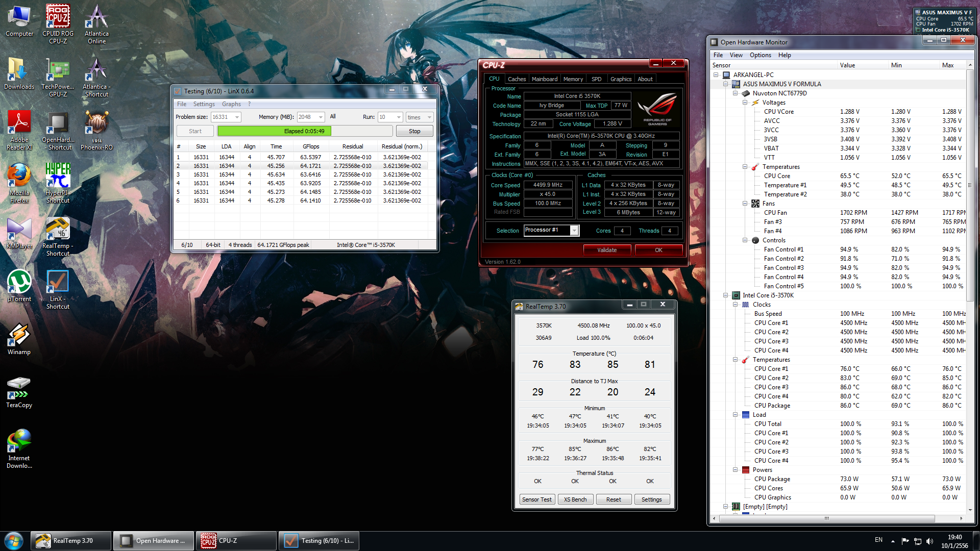The width and height of the screenshot is (980, 551).
Task: Switch to Mainboard tab in CPU-Z
Action: coord(545,79)
